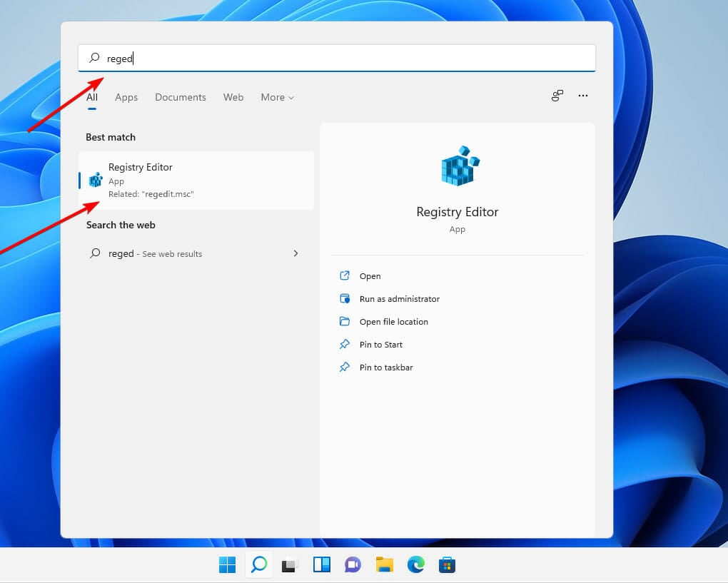Expand the More dropdown
Image resolution: width=728 pixels, height=583 pixels.
277,97
